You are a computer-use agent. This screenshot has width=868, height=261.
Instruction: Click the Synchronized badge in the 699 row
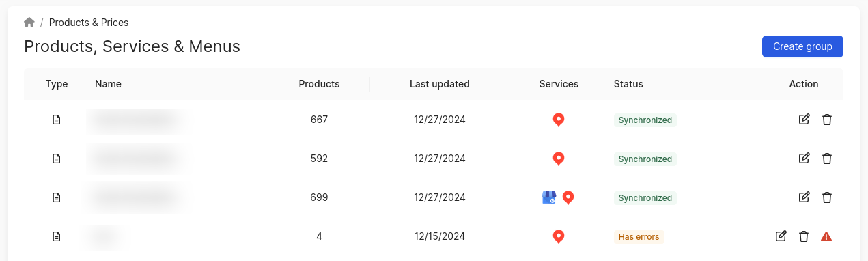click(x=645, y=198)
